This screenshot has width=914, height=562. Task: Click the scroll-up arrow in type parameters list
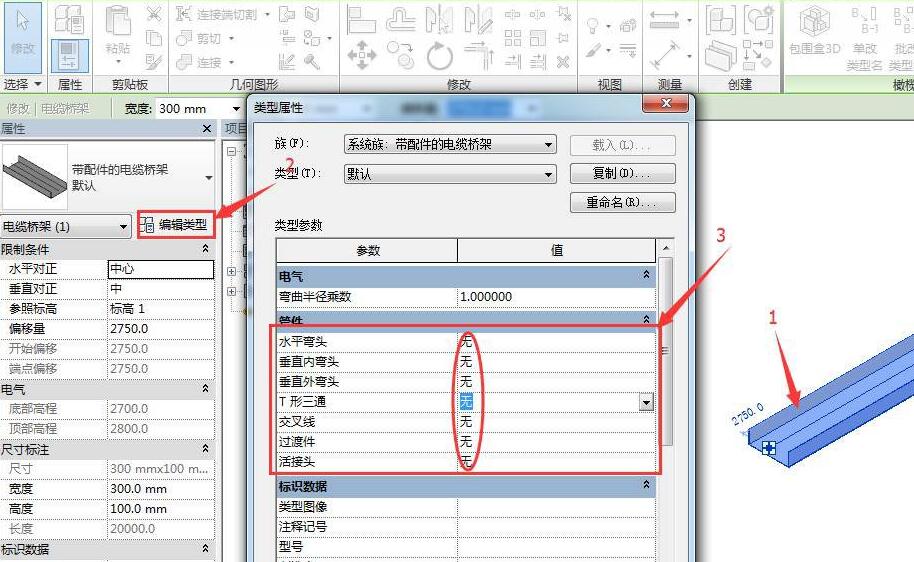(666, 248)
